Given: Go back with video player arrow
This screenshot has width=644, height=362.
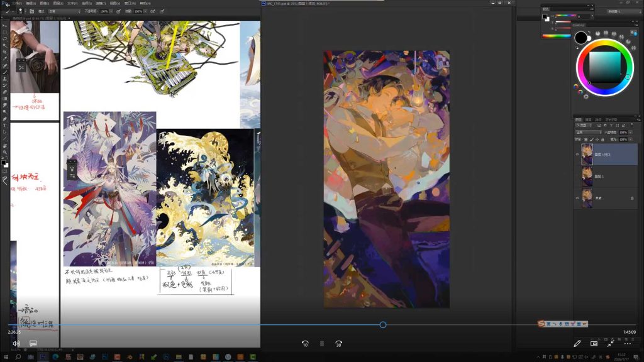Looking at the screenshot, I should 7,4.
